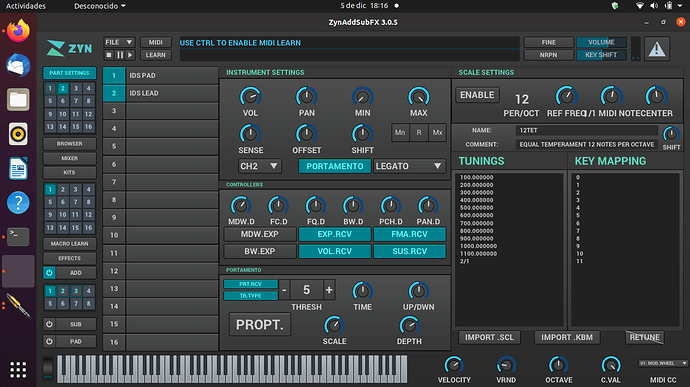Toggle EXP.RCV controller receive

(x=334, y=234)
